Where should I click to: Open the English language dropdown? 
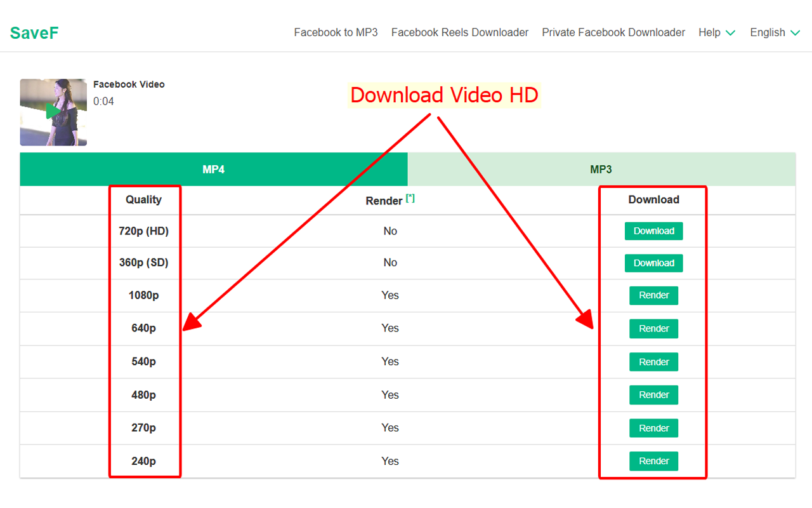pyautogui.click(x=775, y=32)
